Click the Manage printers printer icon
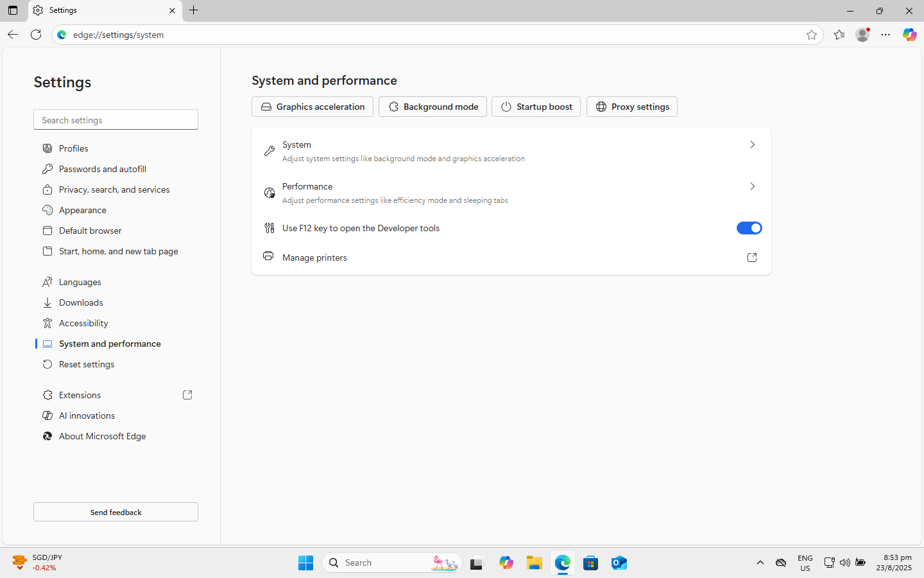The height and width of the screenshot is (578, 924). coord(268,256)
